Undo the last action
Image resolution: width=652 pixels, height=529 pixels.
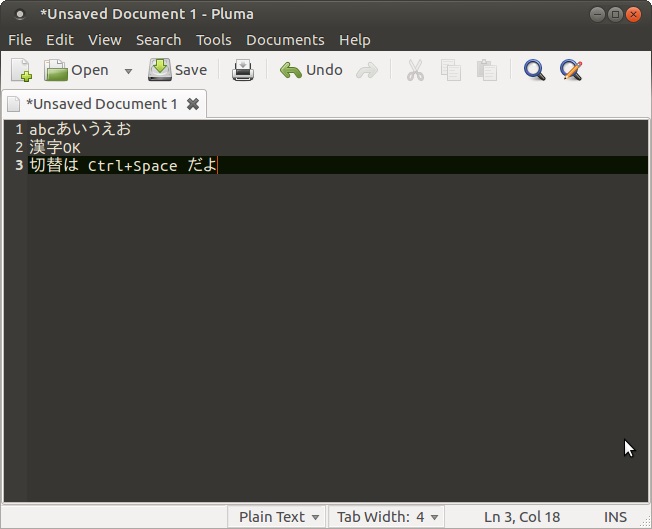tap(311, 70)
